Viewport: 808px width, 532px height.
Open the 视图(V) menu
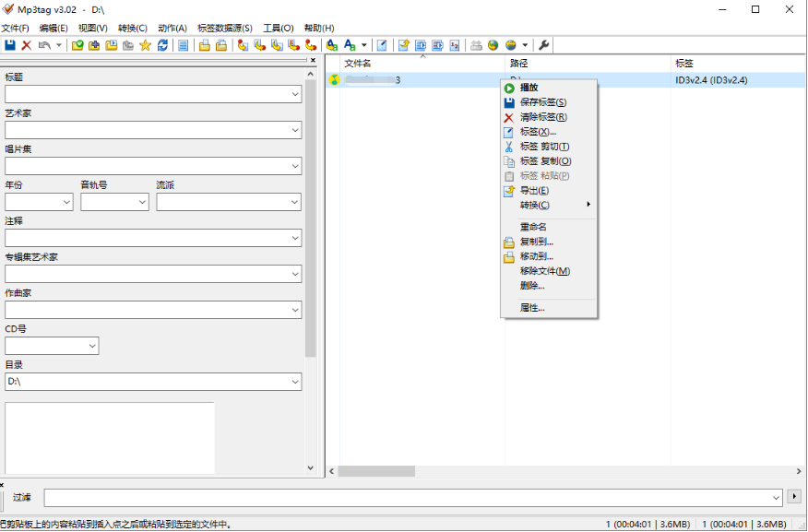click(x=93, y=29)
